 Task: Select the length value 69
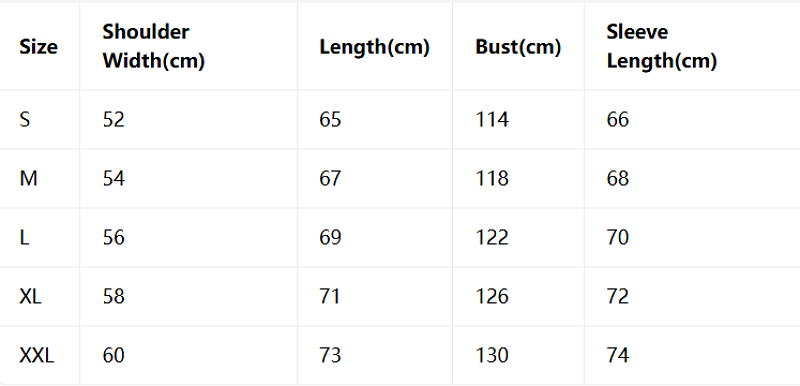coord(330,238)
